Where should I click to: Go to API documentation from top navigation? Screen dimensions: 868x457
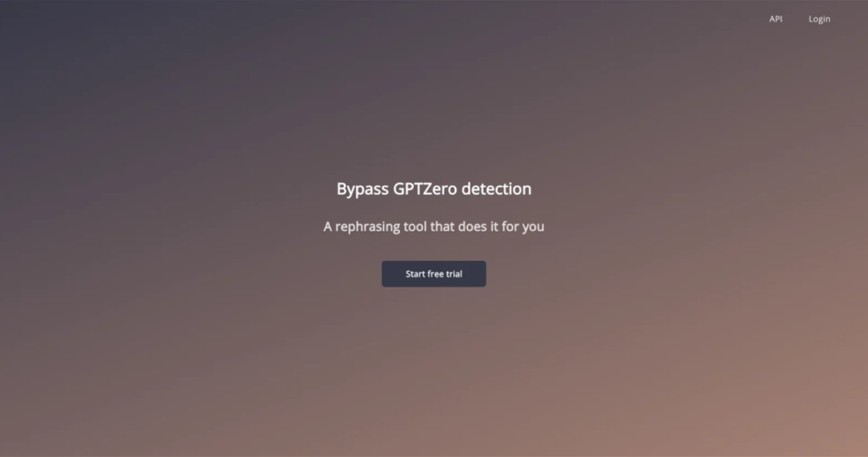coord(776,19)
